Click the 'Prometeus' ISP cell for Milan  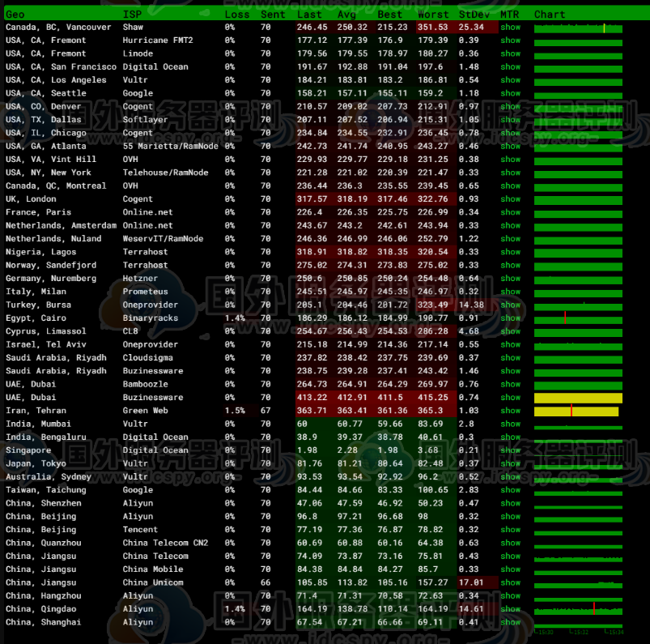145,292
